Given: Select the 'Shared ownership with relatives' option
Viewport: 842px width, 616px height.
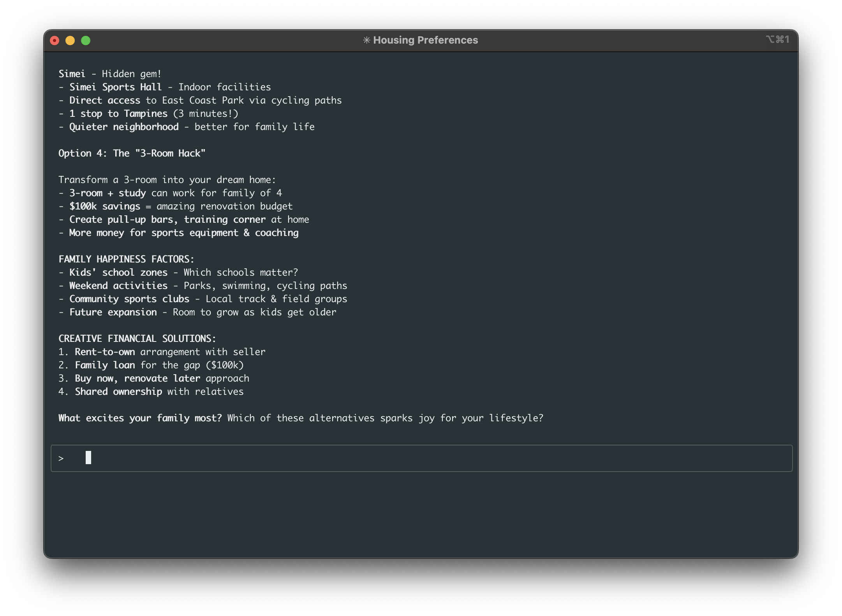Looking at the screenshot, I should (x=151, y=391).
